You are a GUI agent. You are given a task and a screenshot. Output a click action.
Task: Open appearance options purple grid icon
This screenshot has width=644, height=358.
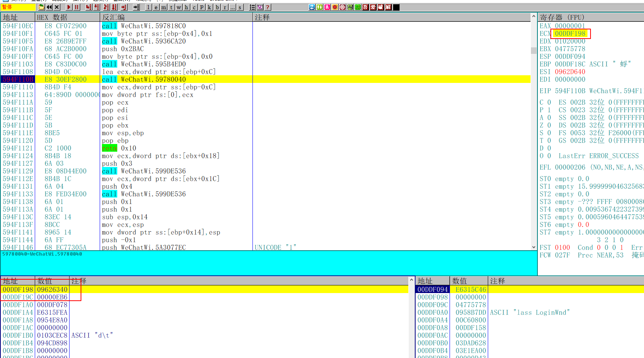pyautogui.click(x=260, y=7)
